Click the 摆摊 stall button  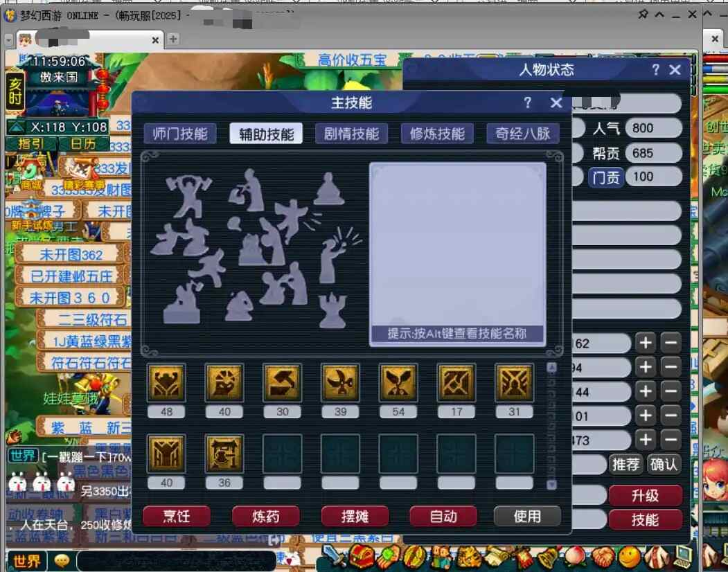pos(355,517)
